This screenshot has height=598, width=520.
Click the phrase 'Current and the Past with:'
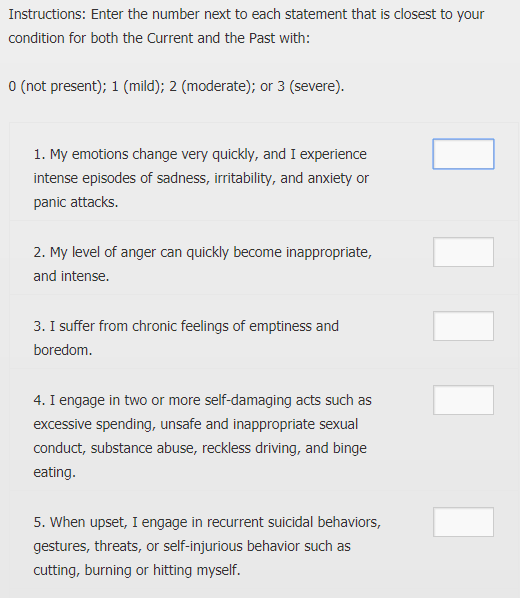pos(229,38)
